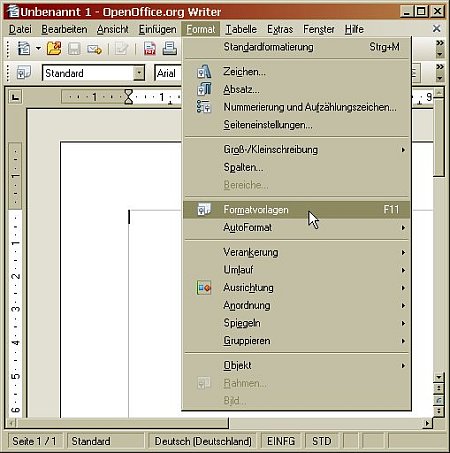This screenshot has width=450, height=453.
Task: Click the Ausrichtung alignment icon in menu
Action: coord(204,287)
